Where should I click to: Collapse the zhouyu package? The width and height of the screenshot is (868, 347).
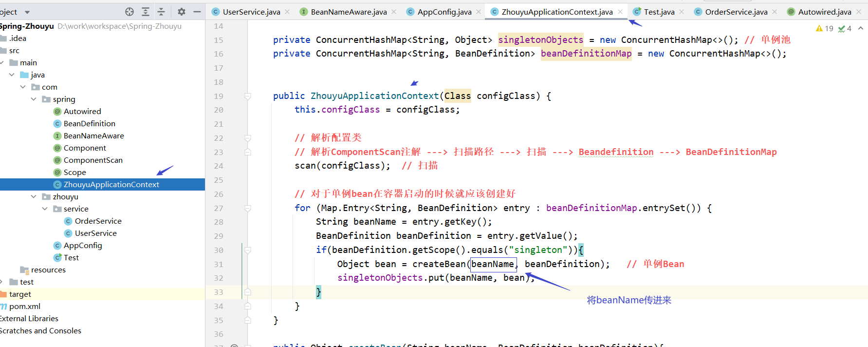coord(34,196)
